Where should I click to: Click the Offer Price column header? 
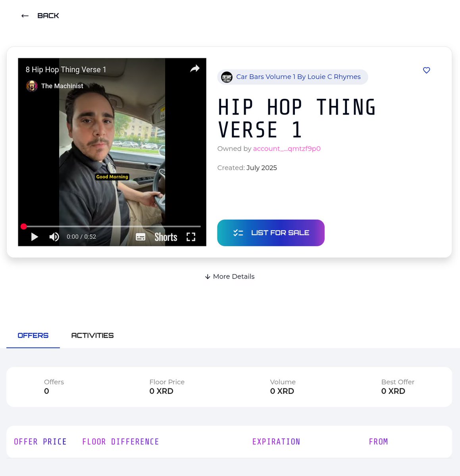(40, 441)
